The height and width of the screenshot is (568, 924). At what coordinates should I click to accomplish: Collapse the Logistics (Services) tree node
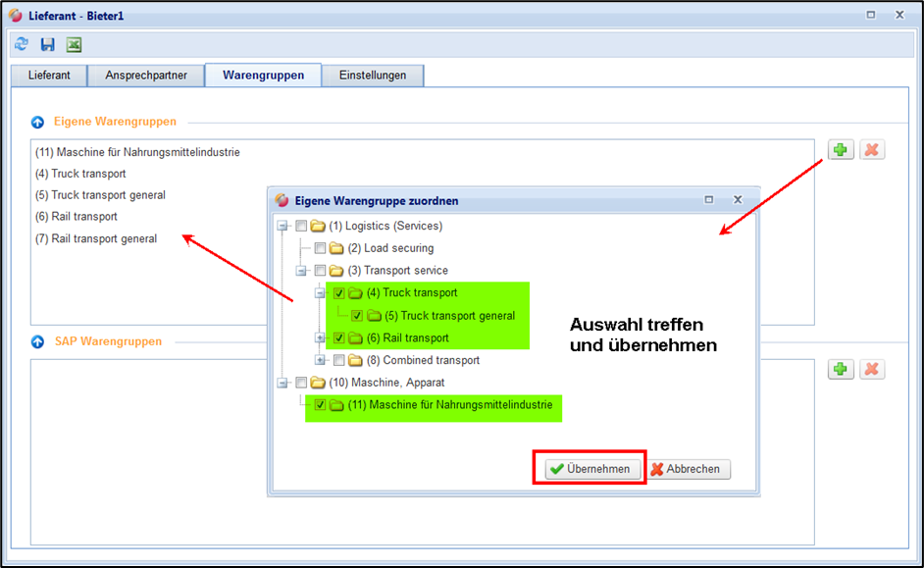282,227
